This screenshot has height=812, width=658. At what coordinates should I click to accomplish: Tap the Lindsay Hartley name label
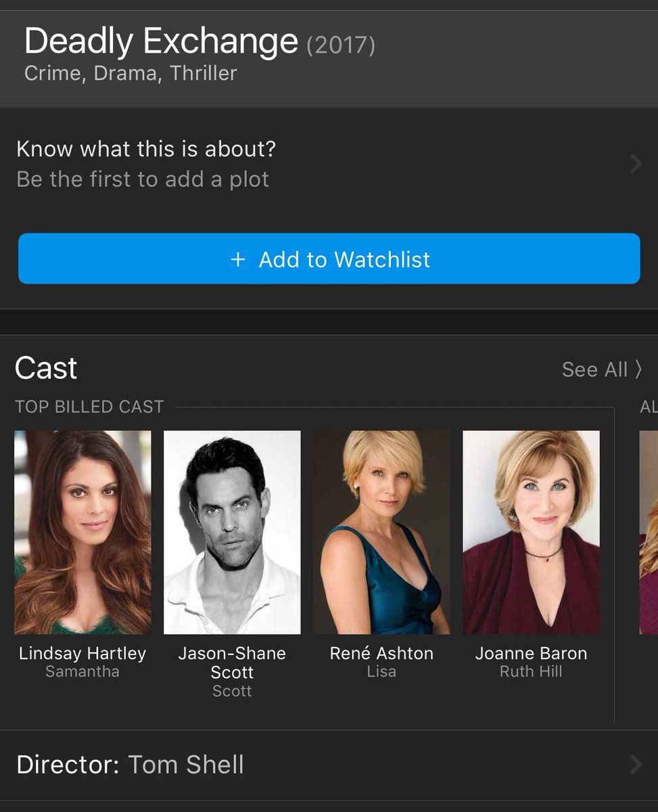pos(83,654)
